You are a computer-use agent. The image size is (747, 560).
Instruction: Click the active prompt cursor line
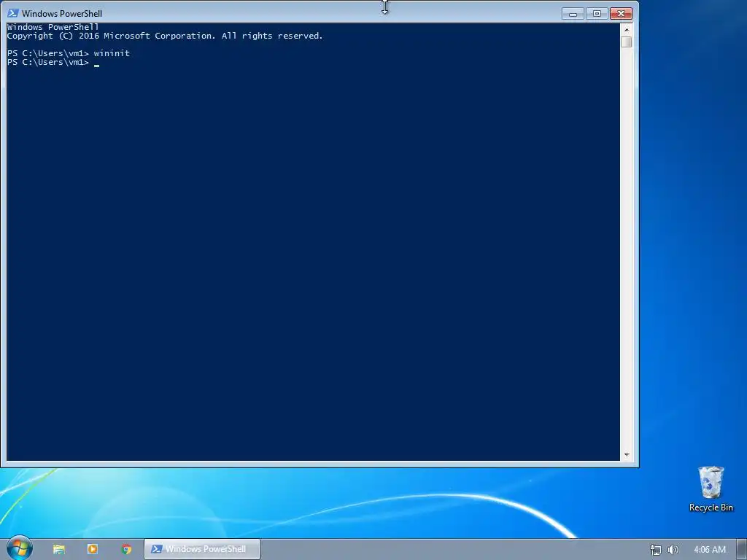coord(53,63)
